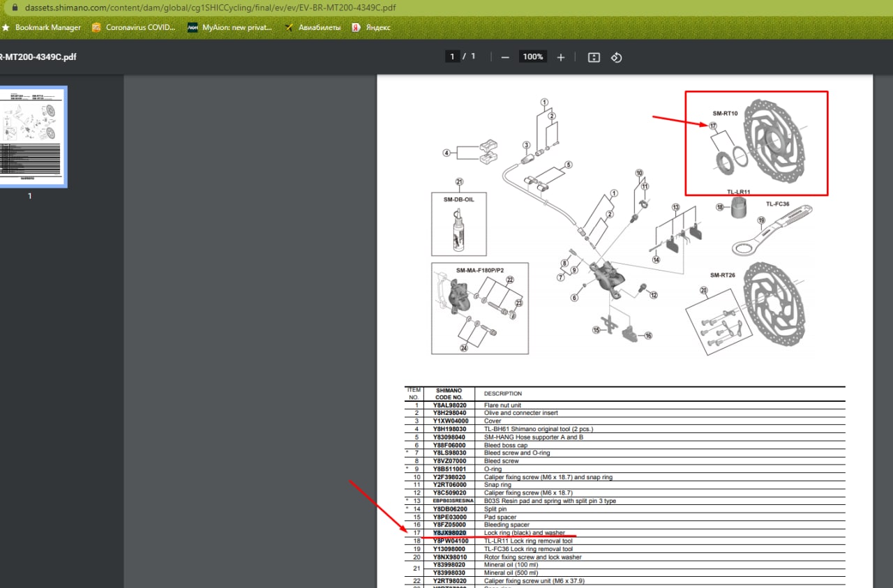Click the DESCRIPTION column header
The height and width of the screenshot is (588, 893).
pyautogui.click(x=502, y=394)
